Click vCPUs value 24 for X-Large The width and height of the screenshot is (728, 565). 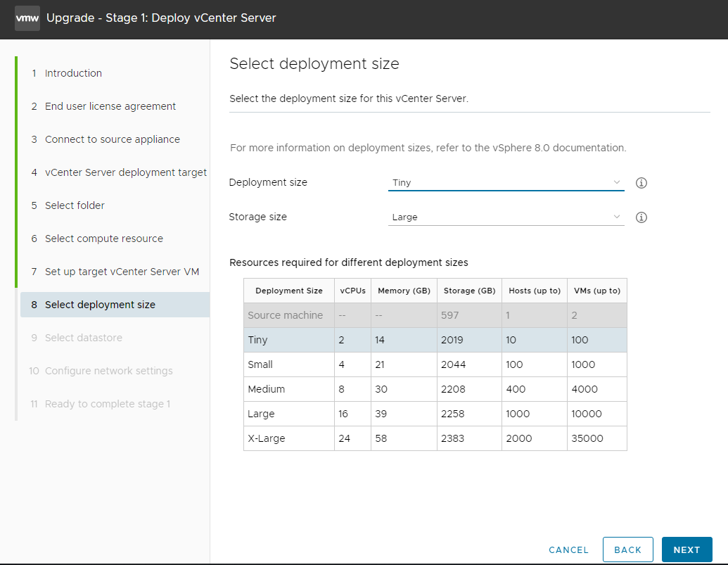[344, 438]
